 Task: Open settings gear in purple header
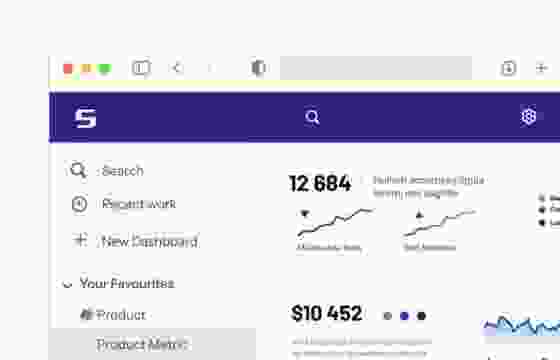pos(529,116)
